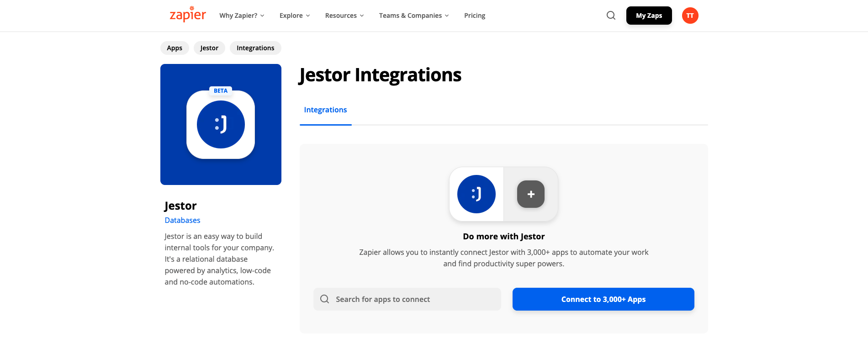Click the Jestor name heading in sidebar
Viewport: 868px width, 338px height.
click(x=180, y=206)
